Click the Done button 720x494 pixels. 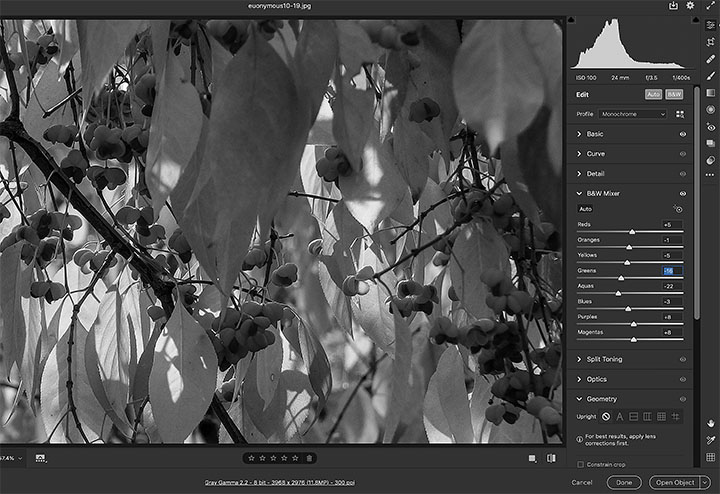click(624, 483)
